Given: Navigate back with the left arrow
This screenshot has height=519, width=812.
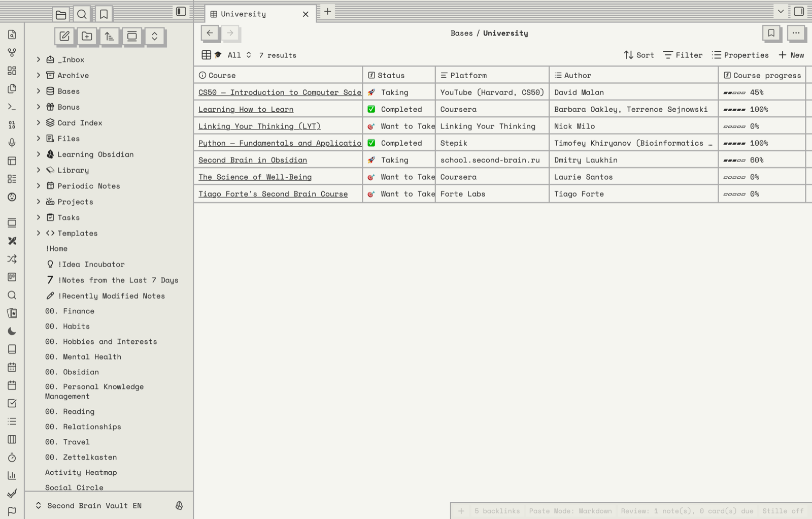Looking at the screenshot, I should 210,33.
